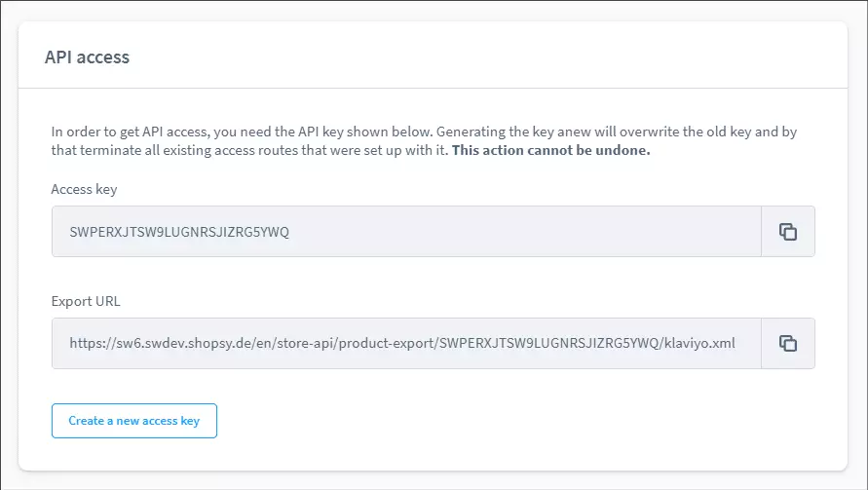Image resolution: width=868 pixels, height=490 pixels.
Task: Click the access key inside the export URL
Action: click(x=548, y=343)
